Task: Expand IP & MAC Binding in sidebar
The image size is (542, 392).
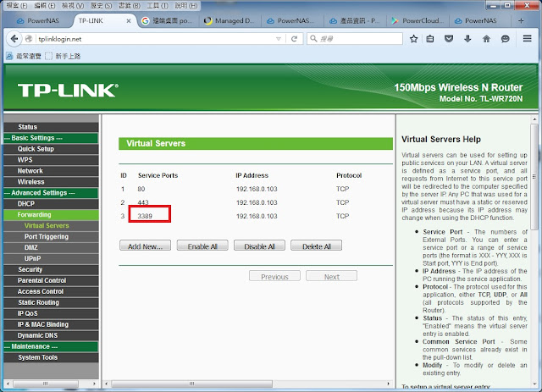Action: coord(51,324)
